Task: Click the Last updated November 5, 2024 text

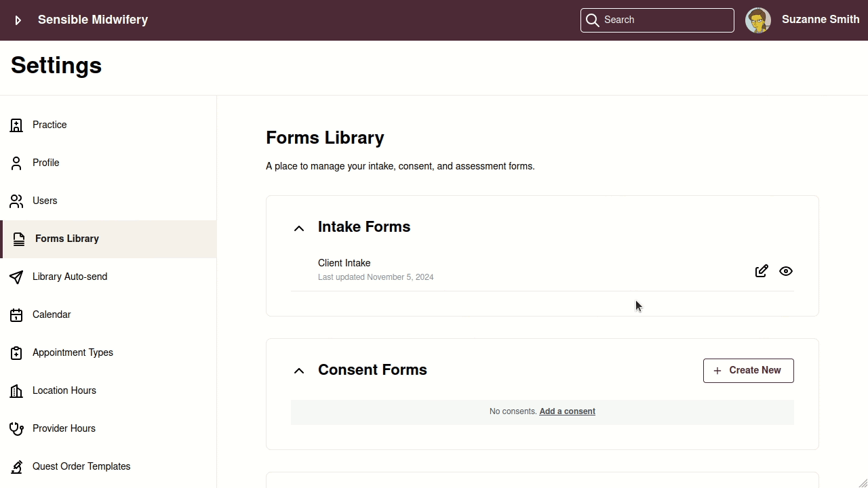Action: (x=376, y=277)
